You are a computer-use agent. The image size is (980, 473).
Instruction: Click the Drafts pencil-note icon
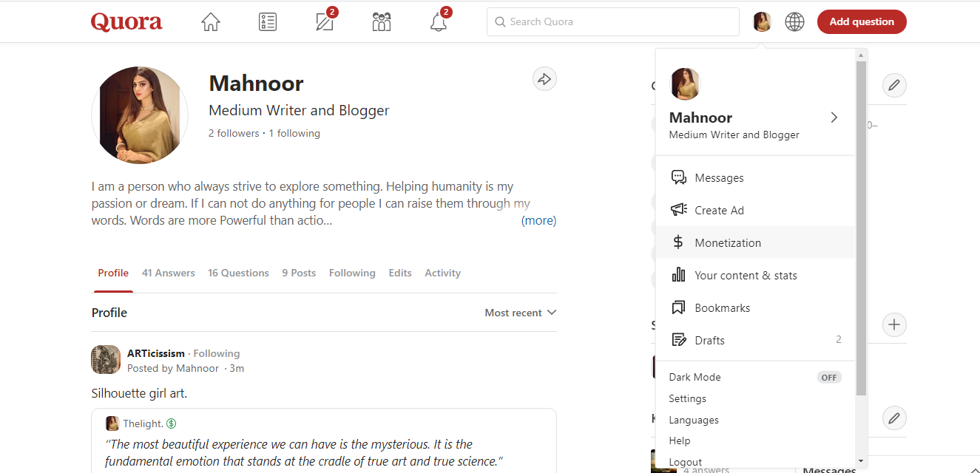pos(679,340)
